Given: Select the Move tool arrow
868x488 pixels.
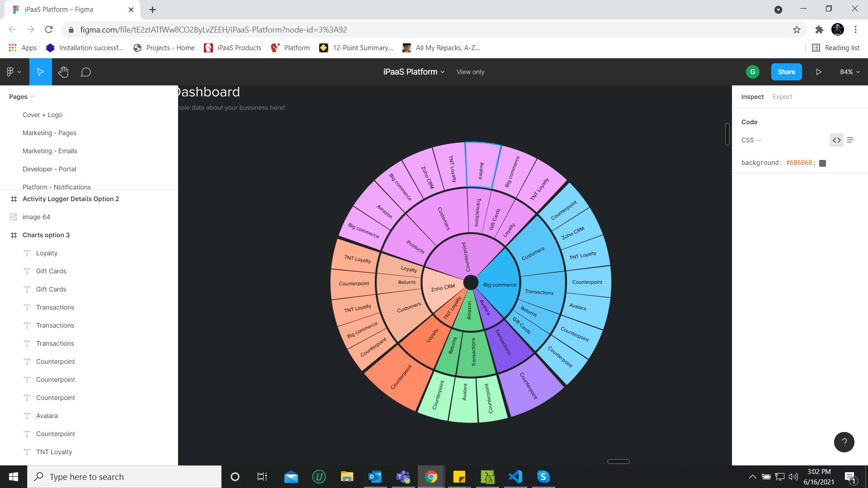Looking at the screenshot, I should coord(41,72).
